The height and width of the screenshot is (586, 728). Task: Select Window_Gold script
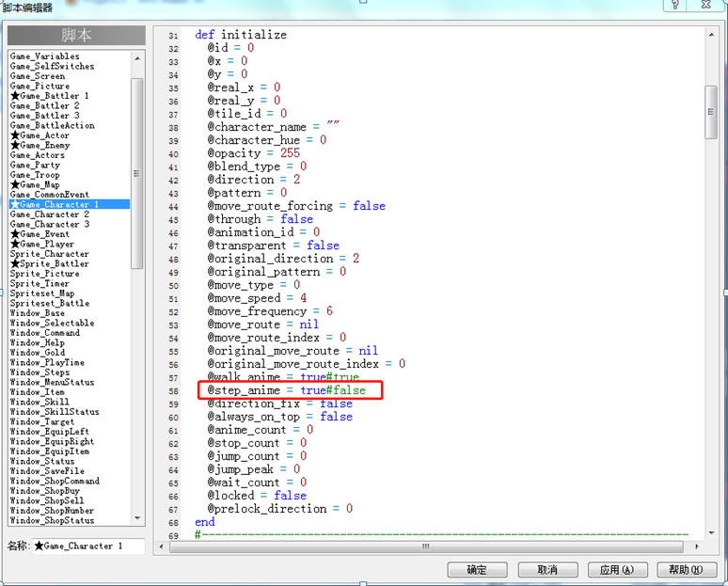[38, 353]
